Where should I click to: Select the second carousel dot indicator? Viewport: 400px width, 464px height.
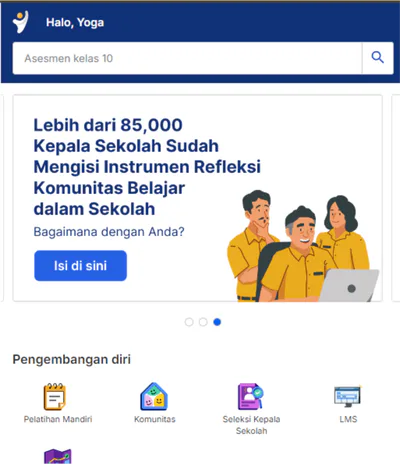coord(203,322)
